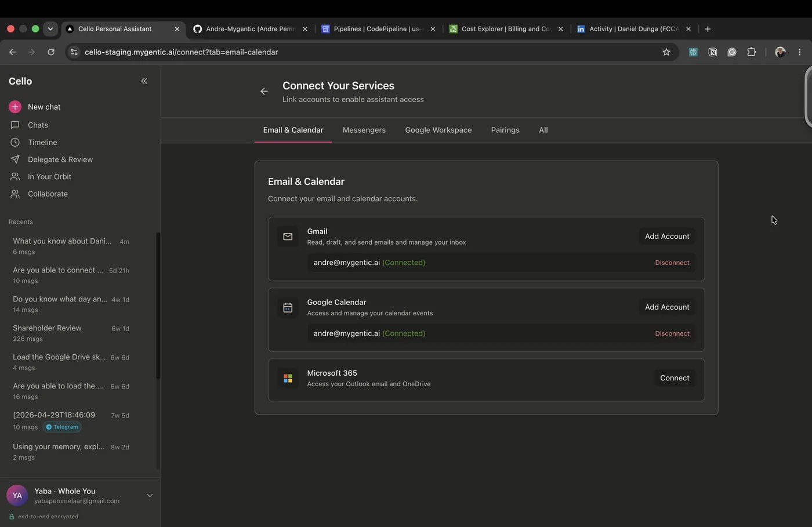Switch to the Andre-Mygentic GitHub browser tab
The width and height of the screenshot is (812, 527).
coord(249,29)
